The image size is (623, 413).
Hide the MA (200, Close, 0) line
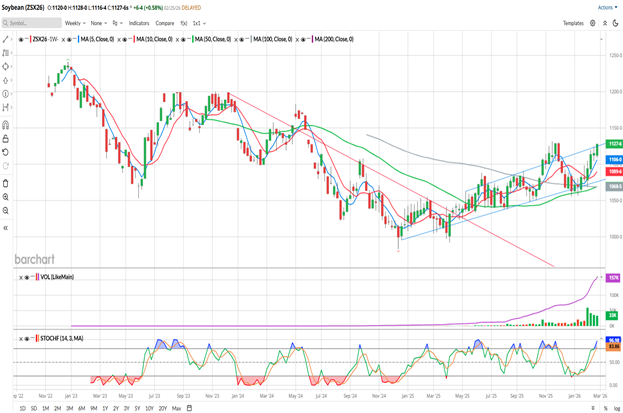pyautogui.click(x=303, y=39)
